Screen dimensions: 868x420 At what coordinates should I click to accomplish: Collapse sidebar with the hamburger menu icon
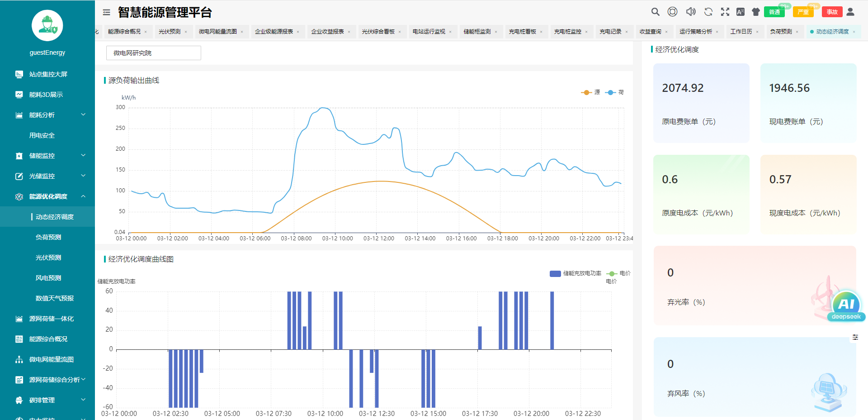106,12
